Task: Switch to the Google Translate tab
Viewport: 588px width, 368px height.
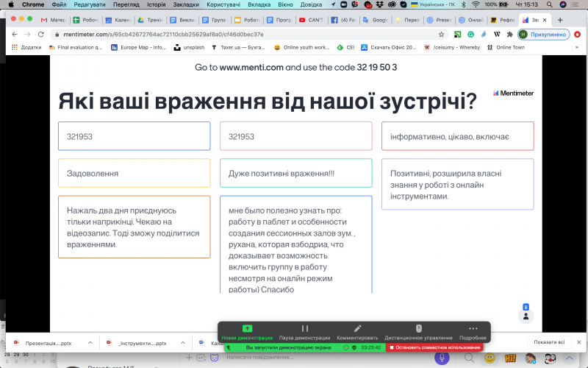Action: 376,20
